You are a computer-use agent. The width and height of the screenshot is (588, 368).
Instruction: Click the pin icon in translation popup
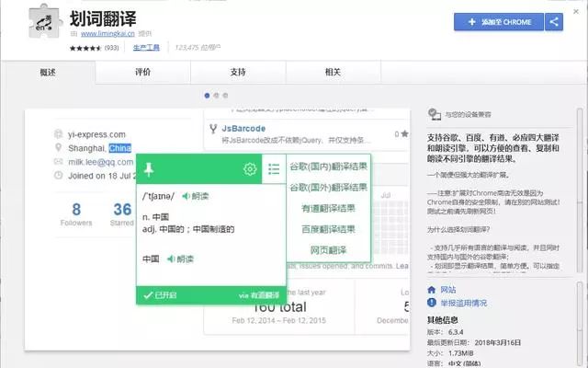pyautogui.click(x=149, y=169)
